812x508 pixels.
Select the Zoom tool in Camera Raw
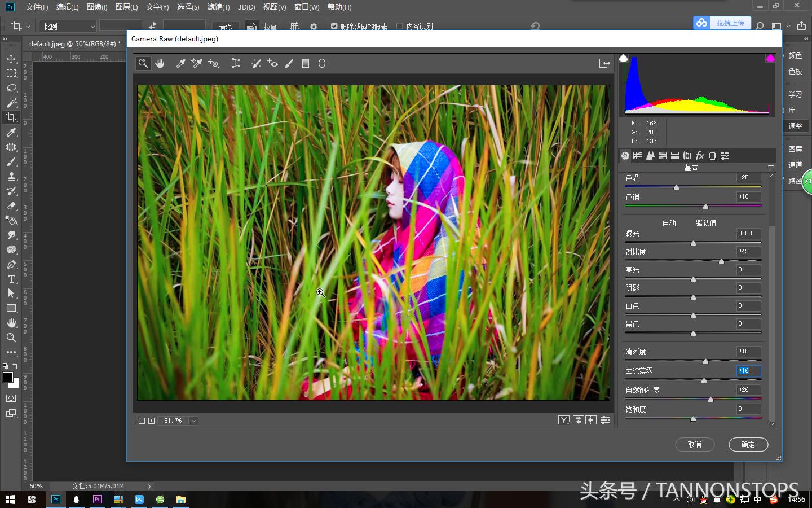[143, 63]
